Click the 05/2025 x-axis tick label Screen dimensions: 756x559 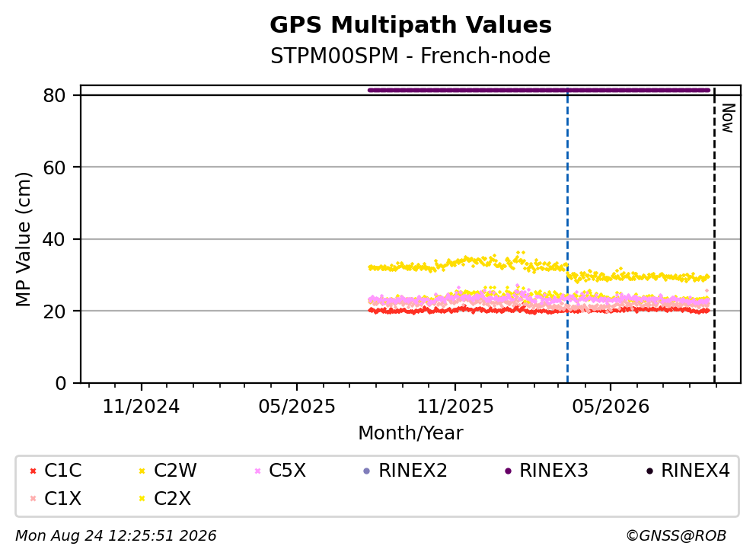click(296, 407)
